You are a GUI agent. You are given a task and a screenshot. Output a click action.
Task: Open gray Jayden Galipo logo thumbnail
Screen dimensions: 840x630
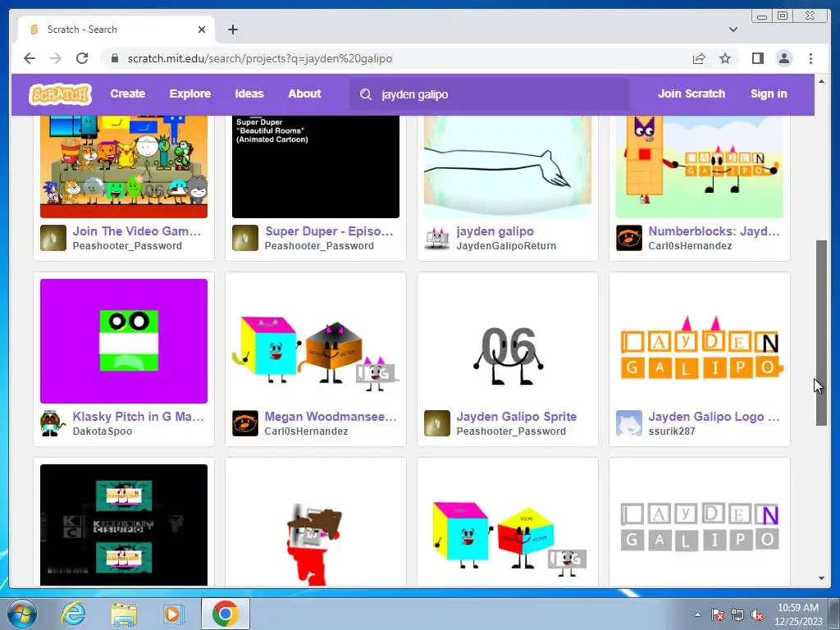coord(700,525)
